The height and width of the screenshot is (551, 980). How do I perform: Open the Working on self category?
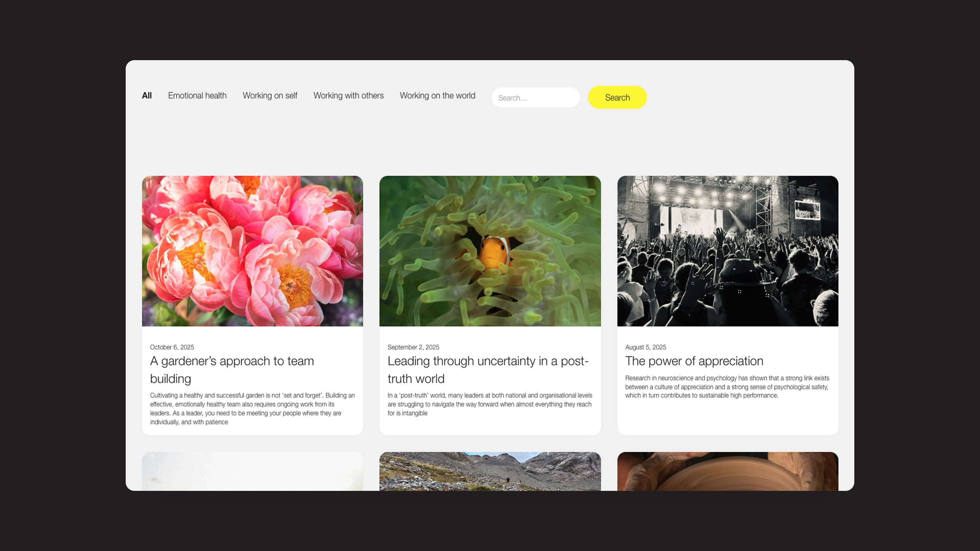pos(270,95)
